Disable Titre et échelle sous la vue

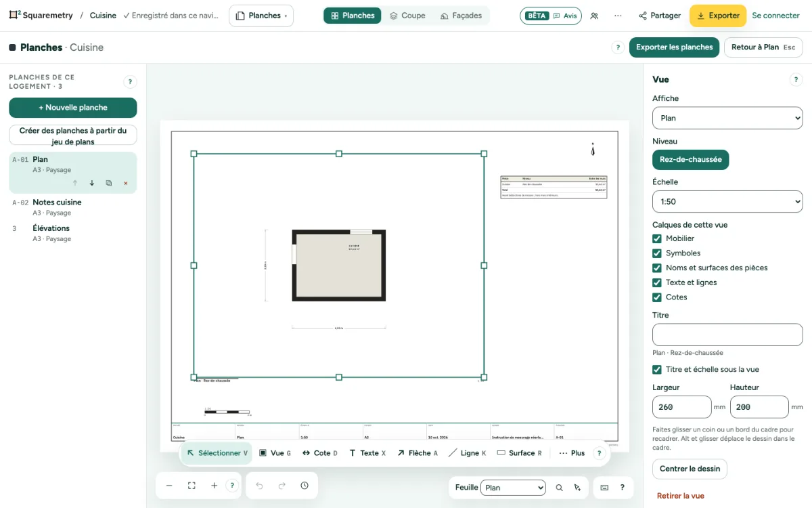coord(657,370)
